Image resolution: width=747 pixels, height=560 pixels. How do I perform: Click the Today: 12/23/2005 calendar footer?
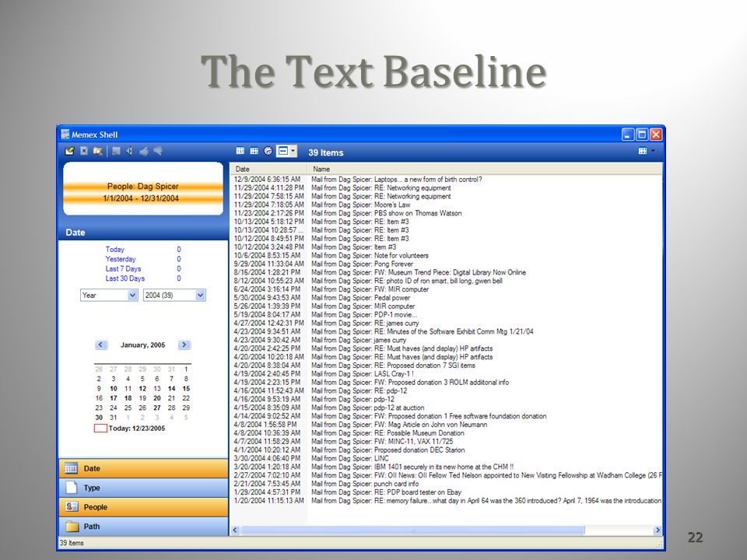click(130, 429)
